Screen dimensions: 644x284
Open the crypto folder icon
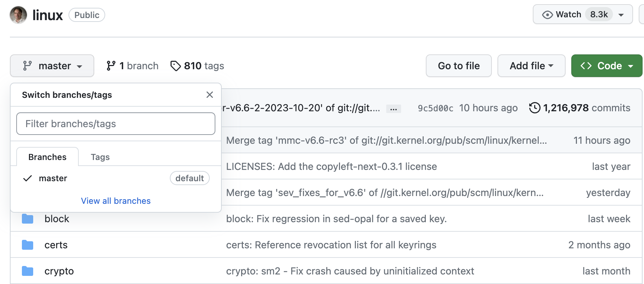click(x=28, y=271)
